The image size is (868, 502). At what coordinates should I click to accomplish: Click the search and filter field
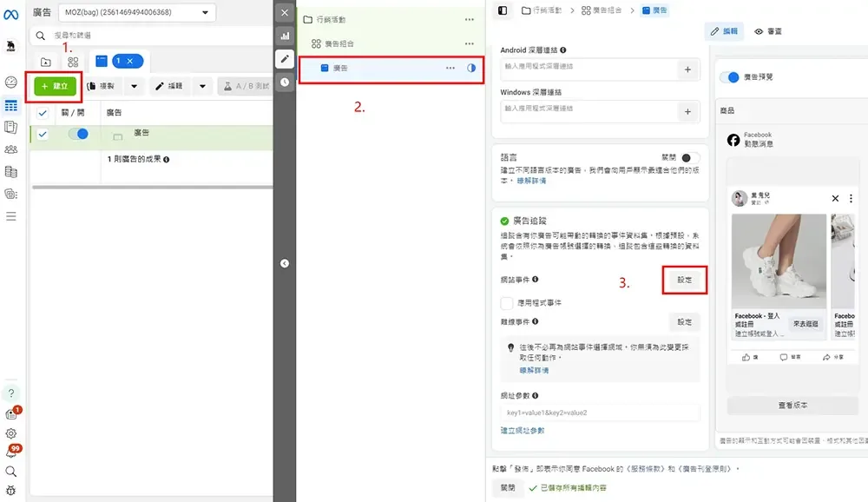[150, 35]
